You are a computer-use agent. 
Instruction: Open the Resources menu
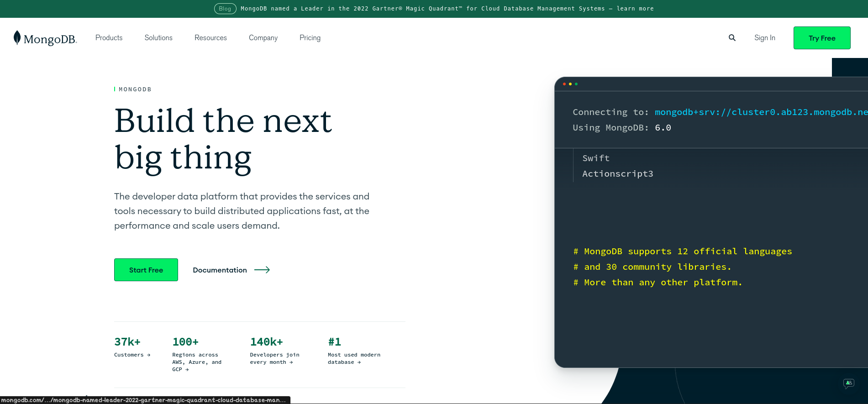pyautogui.click(x=210, y=38)
